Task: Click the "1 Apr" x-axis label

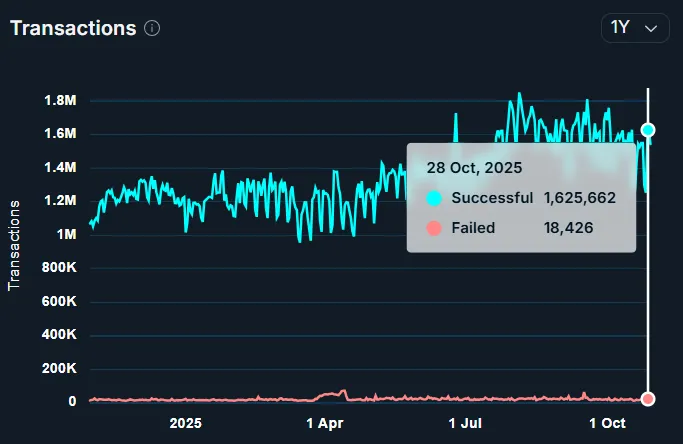Action: pos(327,423)
